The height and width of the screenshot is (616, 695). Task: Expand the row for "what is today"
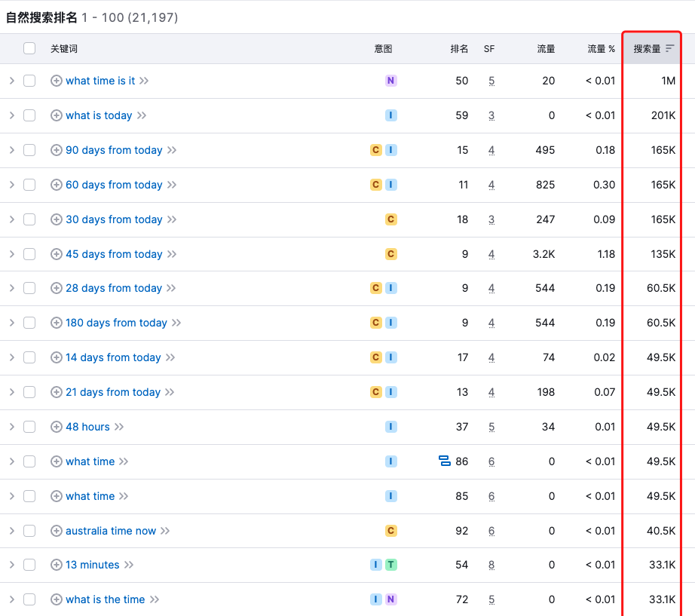(x=13, y=115)
